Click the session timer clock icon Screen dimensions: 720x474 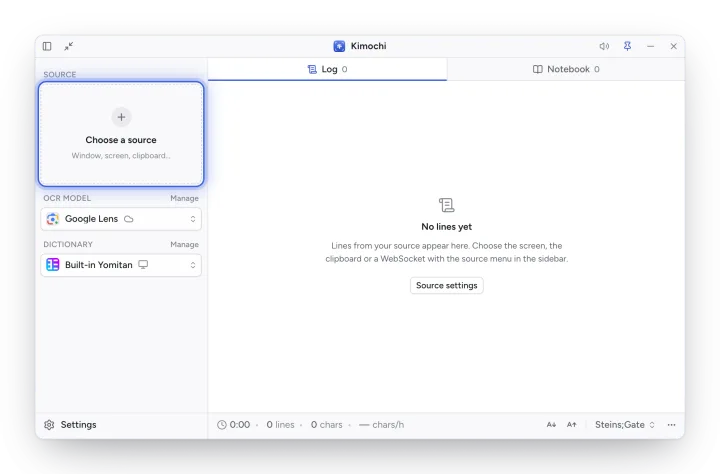tap(222, 425)
